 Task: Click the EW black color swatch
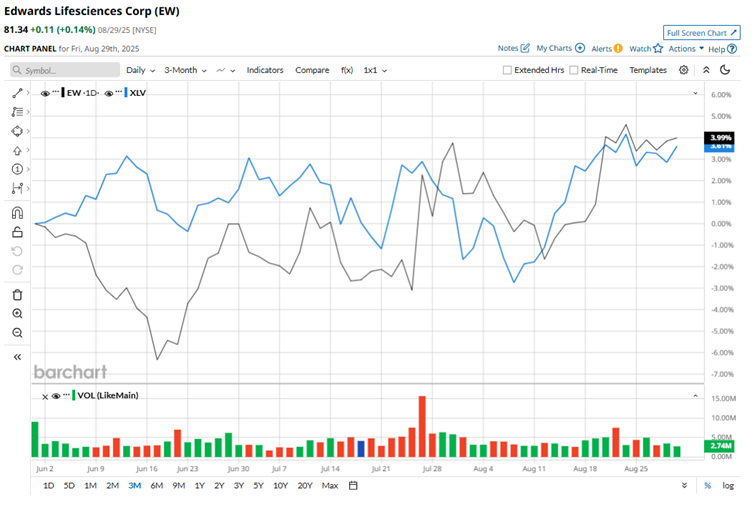click(x=63, y=93)
